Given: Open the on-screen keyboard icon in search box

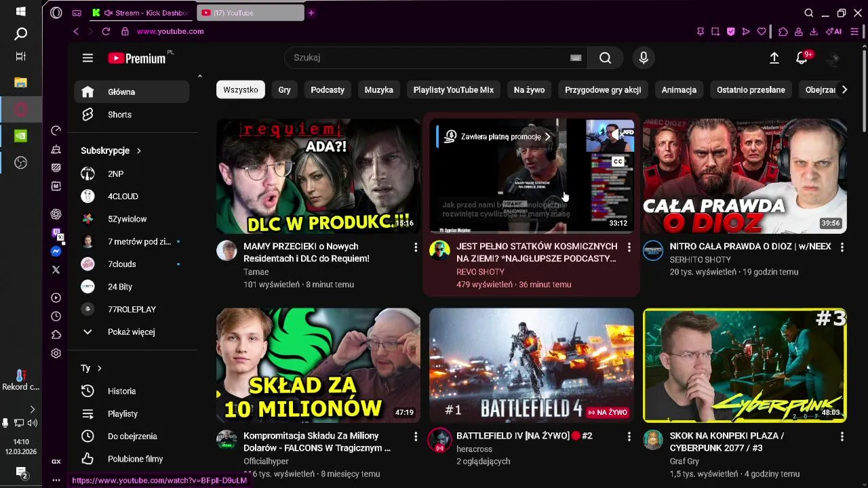Looking at the screenshot, I should click(x=576, y=58).
